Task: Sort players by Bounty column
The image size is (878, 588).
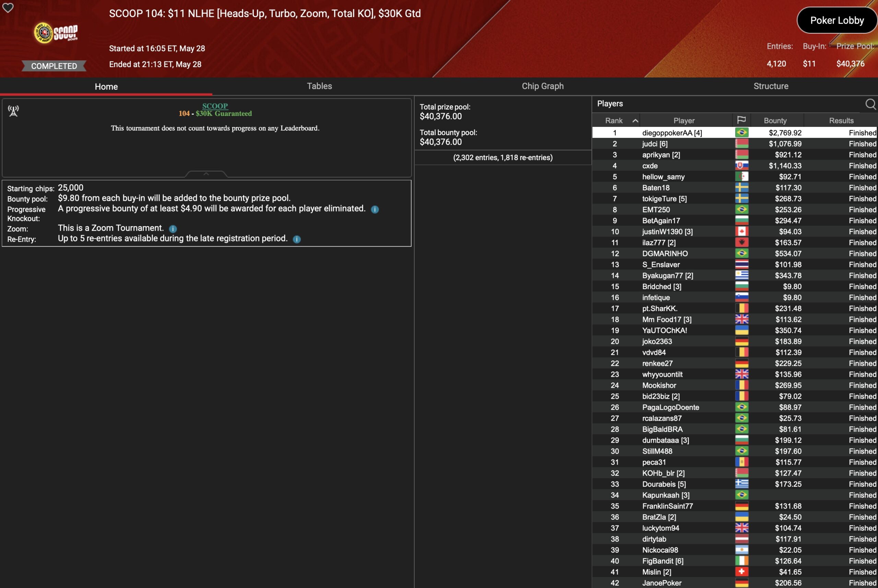Action: coord(775,121)
